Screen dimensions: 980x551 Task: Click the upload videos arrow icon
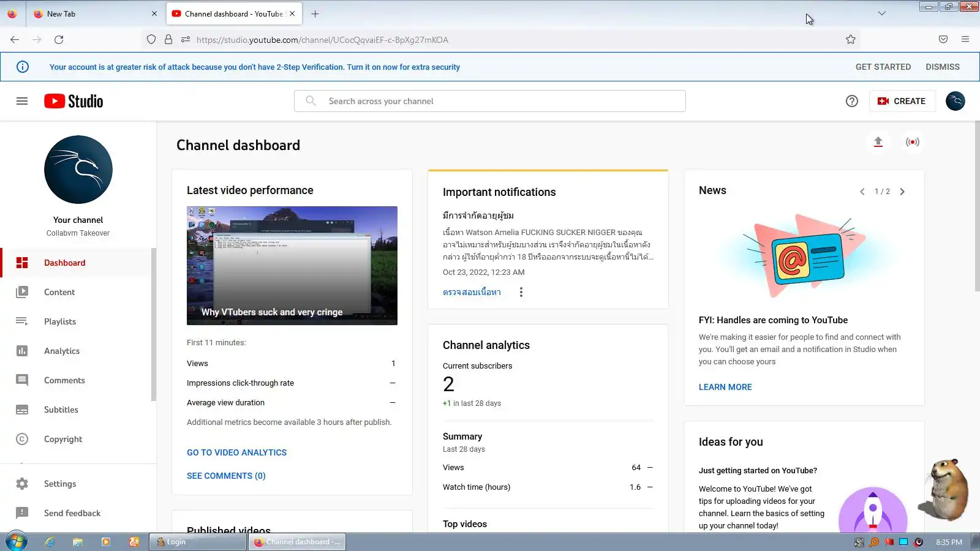click(878, 142)
